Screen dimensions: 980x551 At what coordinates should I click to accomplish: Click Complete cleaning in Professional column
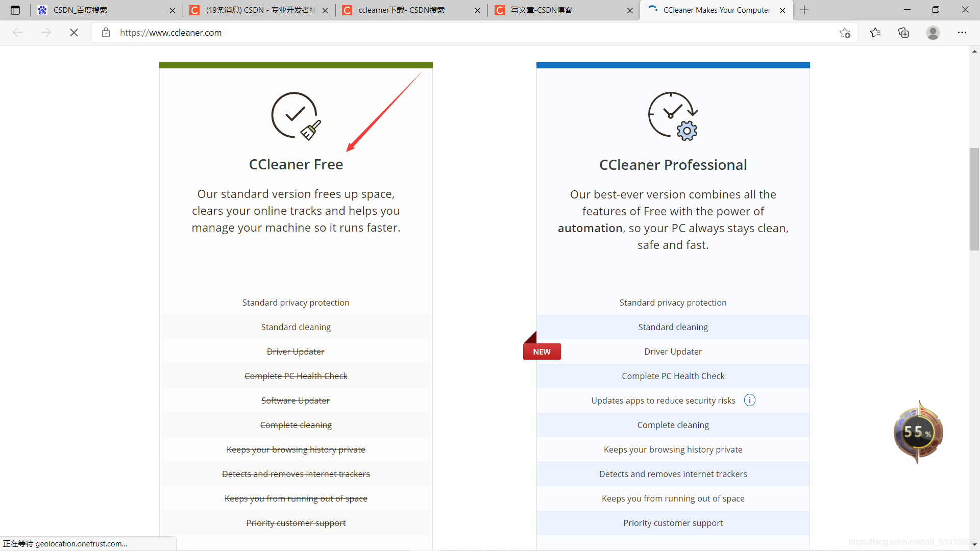(673, 425)
